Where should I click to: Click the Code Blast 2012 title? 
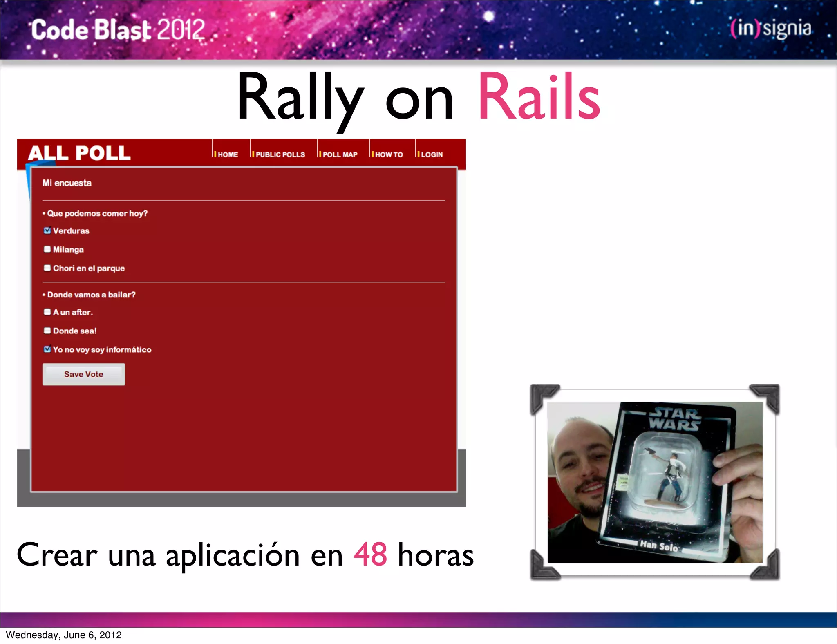pyautogui.click(x=118, y=30)
